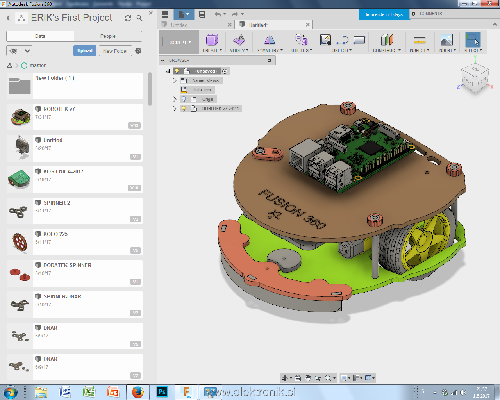
Task: Switch to the Data tab
Action: pos(40,36)
